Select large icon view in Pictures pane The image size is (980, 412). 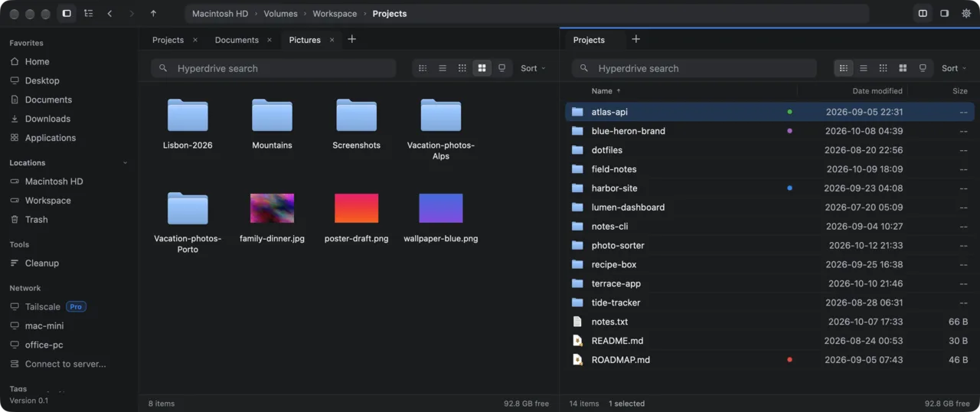click(x=482, y=68)
